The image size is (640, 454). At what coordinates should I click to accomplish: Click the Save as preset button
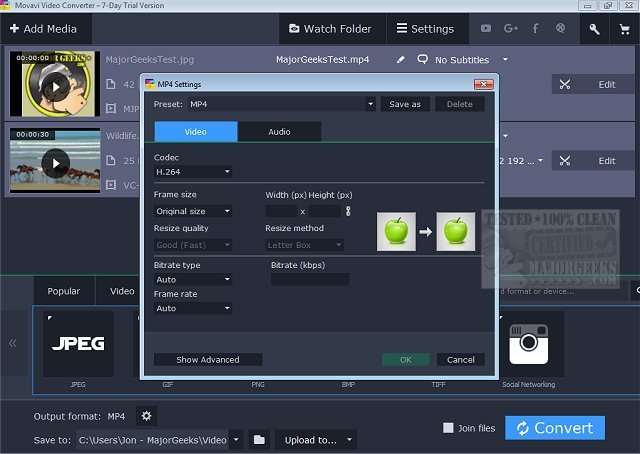coord(405,104)
